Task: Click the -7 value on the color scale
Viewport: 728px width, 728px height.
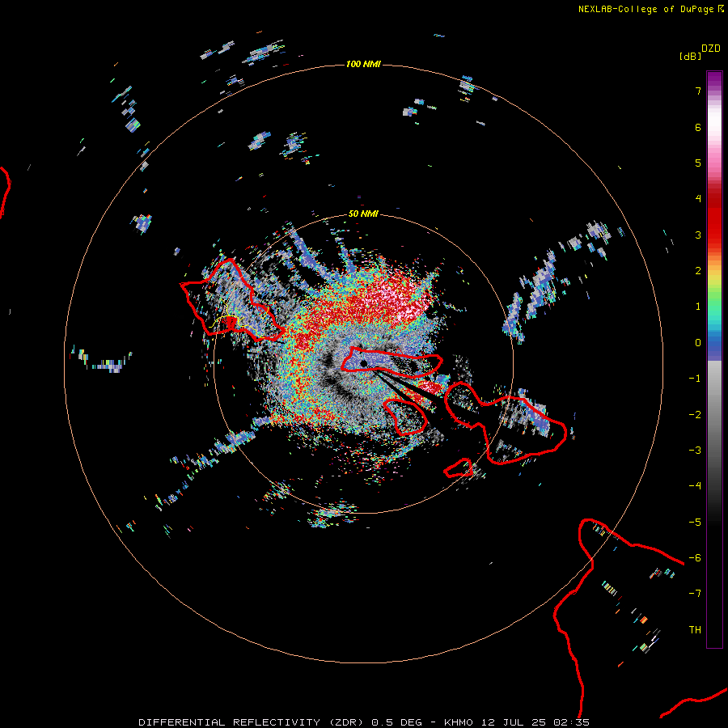Action: [695, 594]
